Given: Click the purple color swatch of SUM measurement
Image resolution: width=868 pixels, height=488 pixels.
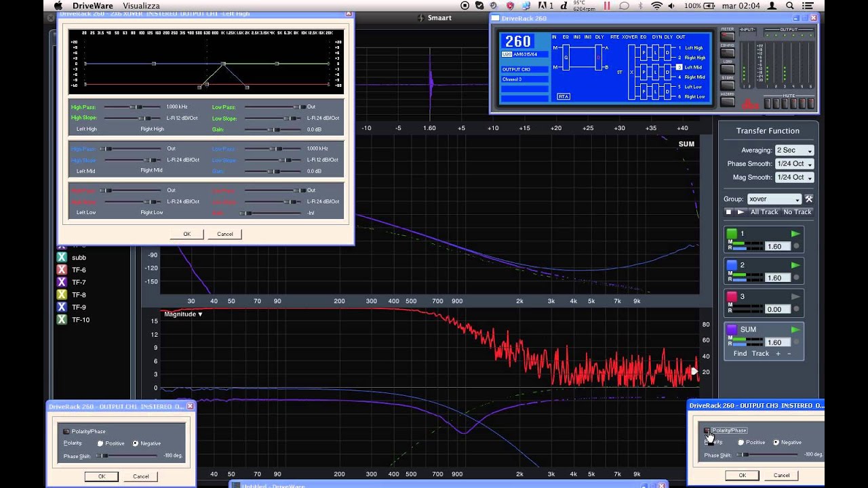Looking at the screenshot, I should [732, 329].
